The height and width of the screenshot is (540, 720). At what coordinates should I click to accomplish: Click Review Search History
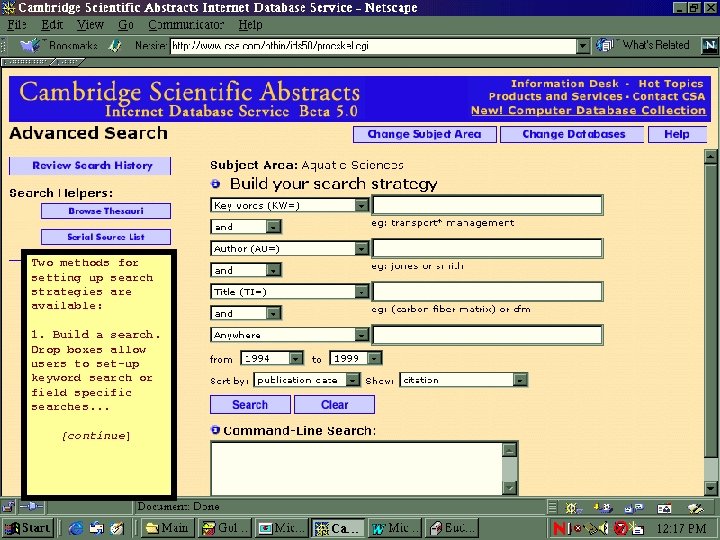pos(90,165)
